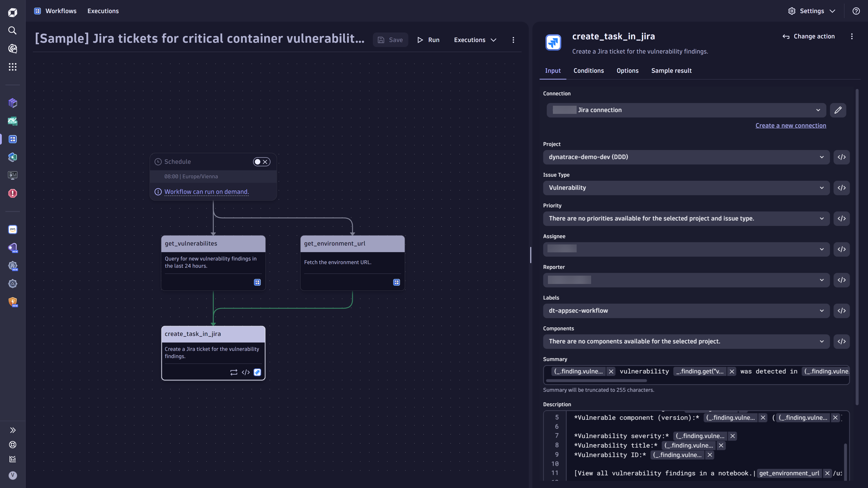Open the apps grid launcher icon

pos(12,67)
